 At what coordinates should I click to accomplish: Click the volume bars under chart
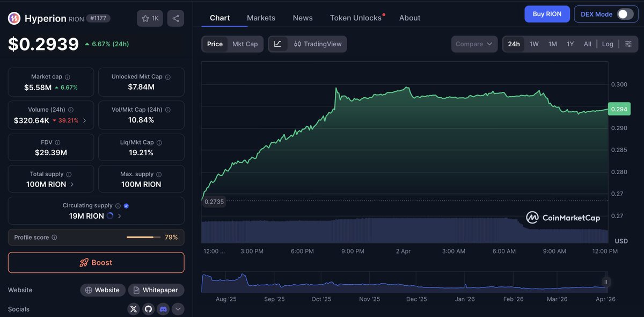[x=405, y=231]
